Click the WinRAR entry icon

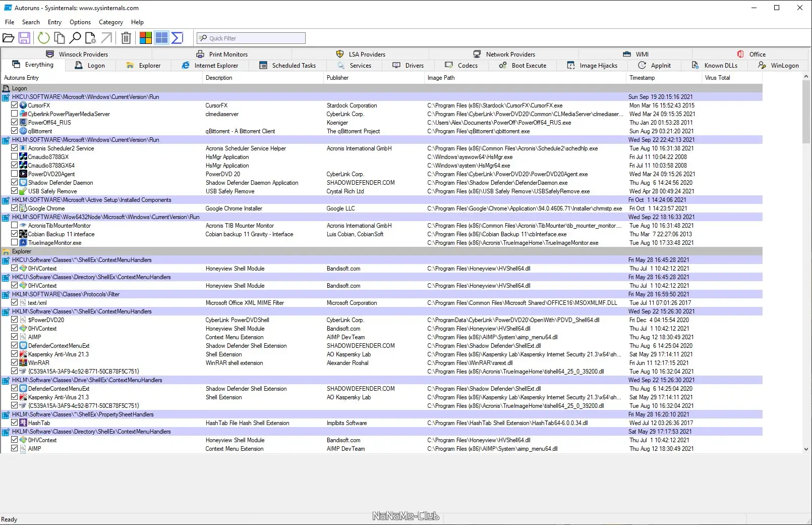point(23,363)
